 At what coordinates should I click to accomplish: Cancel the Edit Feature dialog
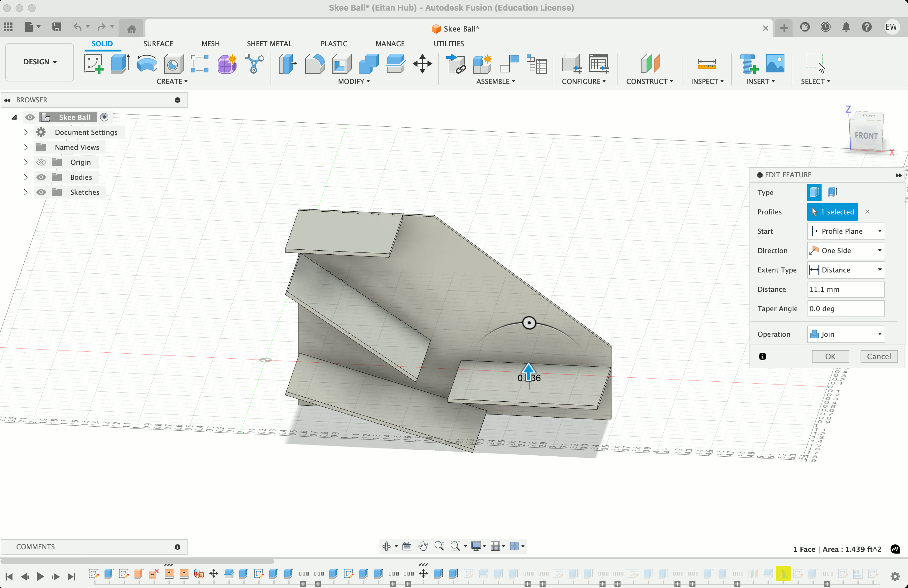tap(879, 356)
